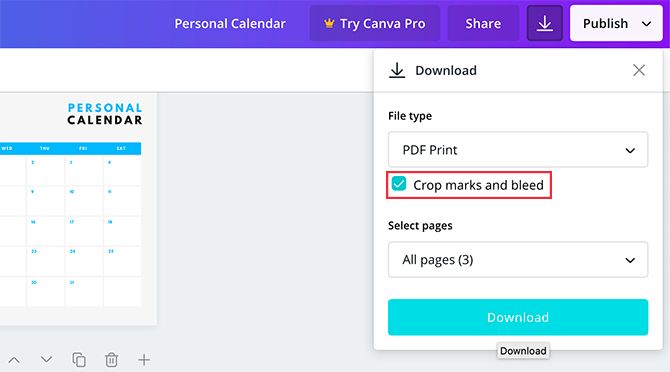Duplicate the page using the copy icon

(79, 360)
